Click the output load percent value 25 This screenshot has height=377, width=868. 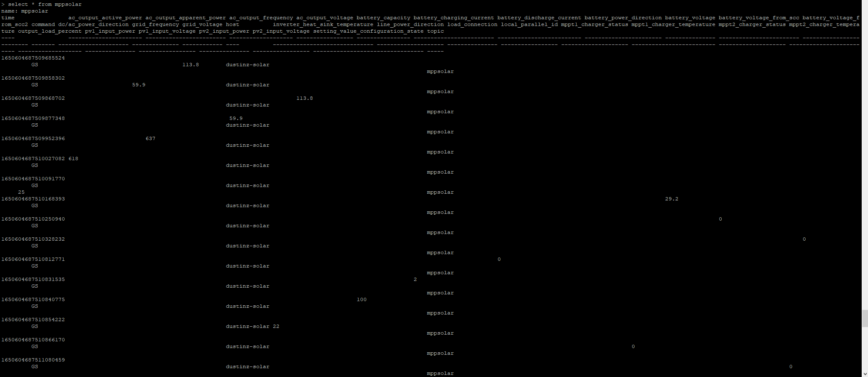pos(21,192)
